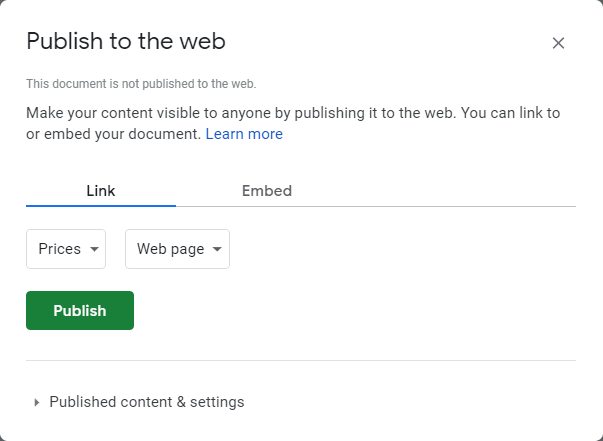Expand Published content & settings section
The image size is (603, 441).
[x=146, y=402]
